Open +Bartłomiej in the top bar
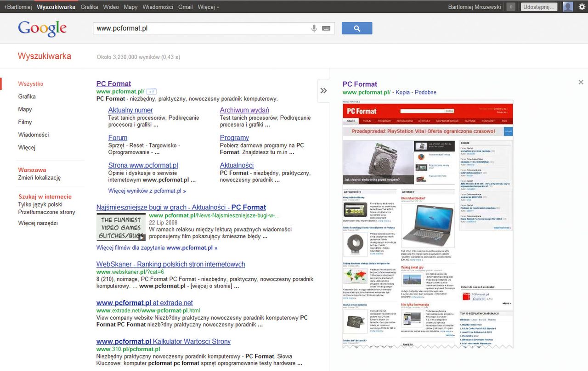The image size is (588, 371). [18, 7]
